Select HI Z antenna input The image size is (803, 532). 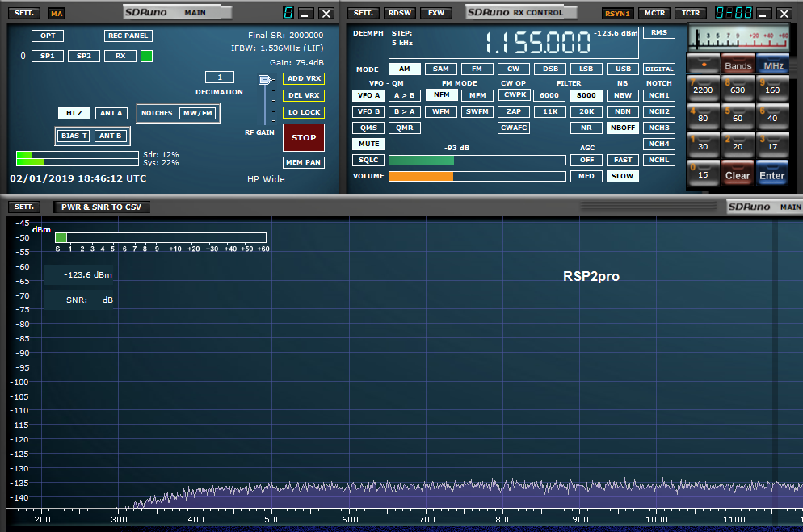click(74, 113)
